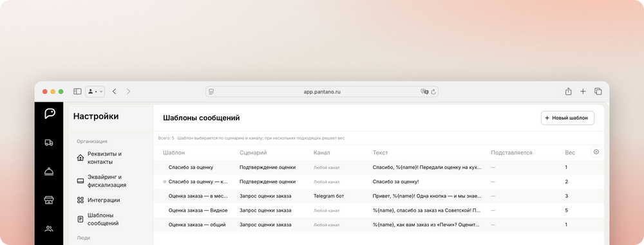Open the template Оценка заказа — Видное
The width and height of the screenshot is (644, 245).
click(x=198, y=210)
